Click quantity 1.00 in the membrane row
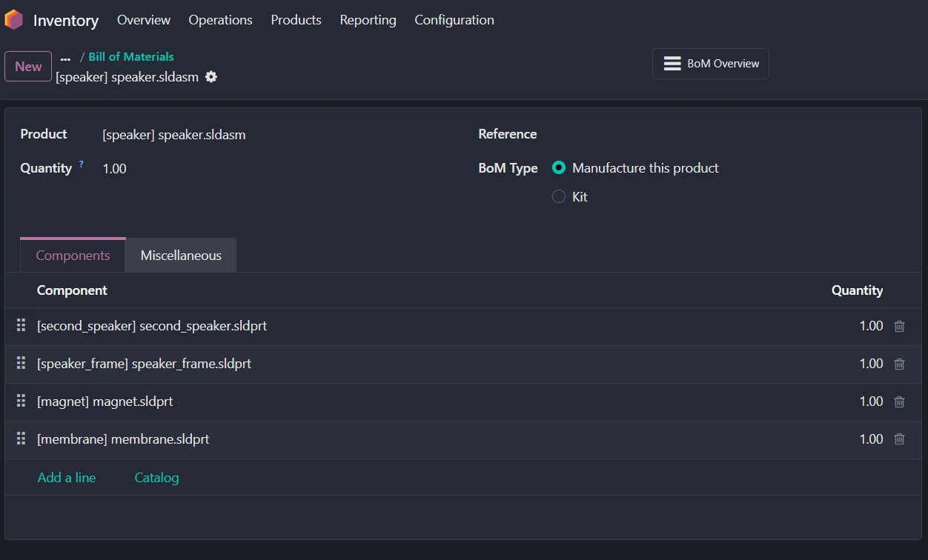Screen dimensions: 928x560 pyautogui.click(x=871, y=439)
